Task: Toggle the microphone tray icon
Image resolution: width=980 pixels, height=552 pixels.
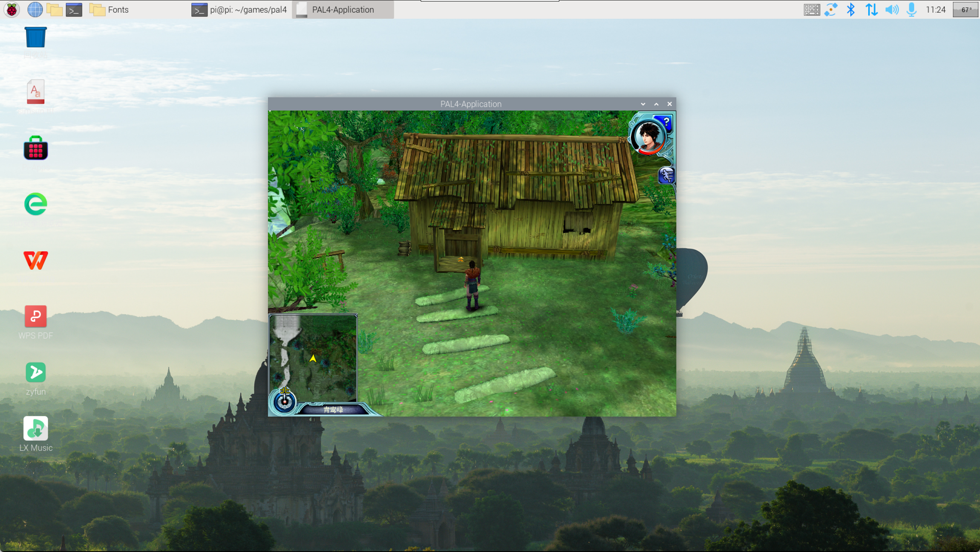Action: coord(911,10)
